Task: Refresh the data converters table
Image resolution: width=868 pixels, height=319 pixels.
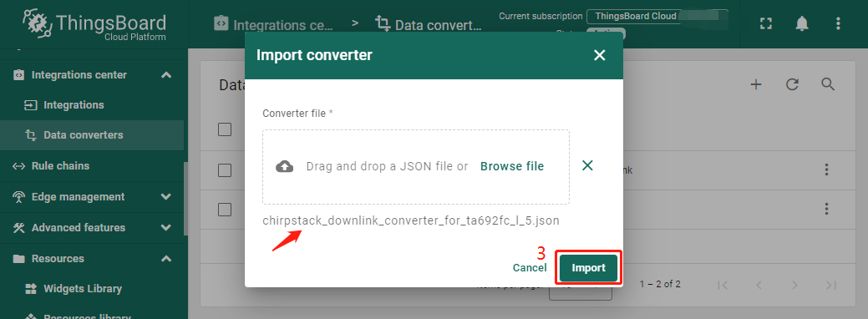Action: coord(792,84)
